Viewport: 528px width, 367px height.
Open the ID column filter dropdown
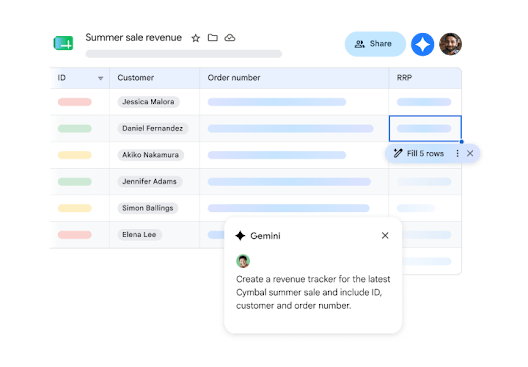tap(100, 78)
